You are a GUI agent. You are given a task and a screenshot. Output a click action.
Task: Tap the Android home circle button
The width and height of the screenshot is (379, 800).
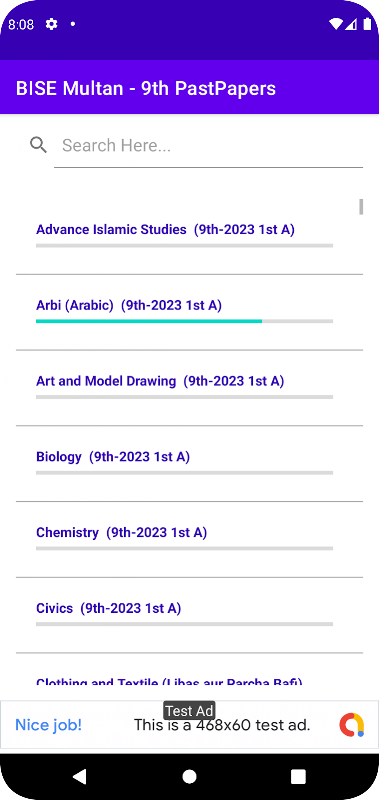point(189,777)
